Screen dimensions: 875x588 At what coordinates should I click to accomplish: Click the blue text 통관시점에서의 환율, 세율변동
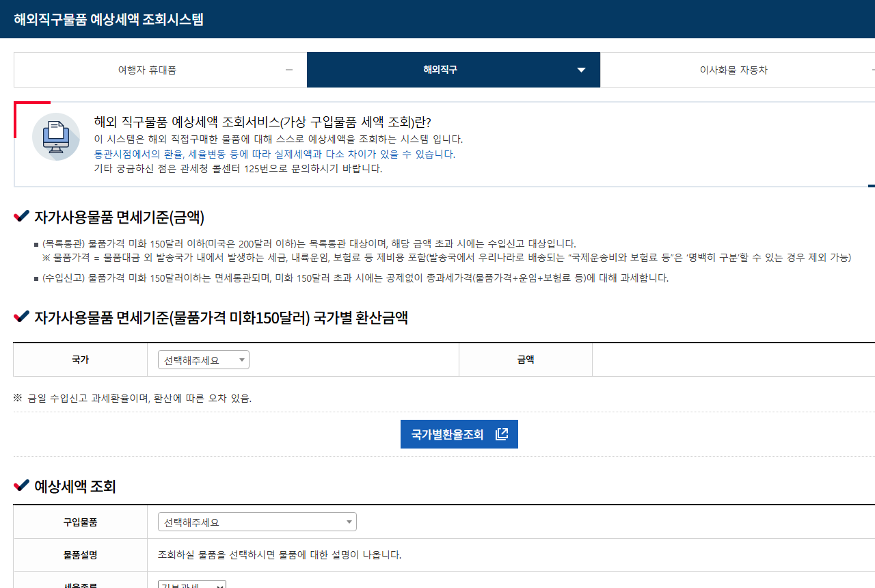pyautogui.click(x=274, y=154)
